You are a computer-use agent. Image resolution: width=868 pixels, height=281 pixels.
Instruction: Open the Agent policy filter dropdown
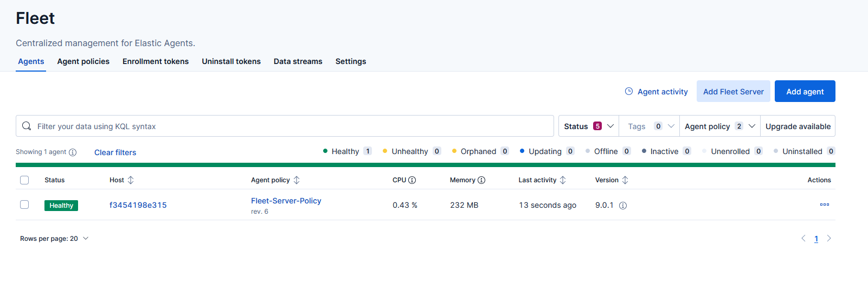[719, 126]
